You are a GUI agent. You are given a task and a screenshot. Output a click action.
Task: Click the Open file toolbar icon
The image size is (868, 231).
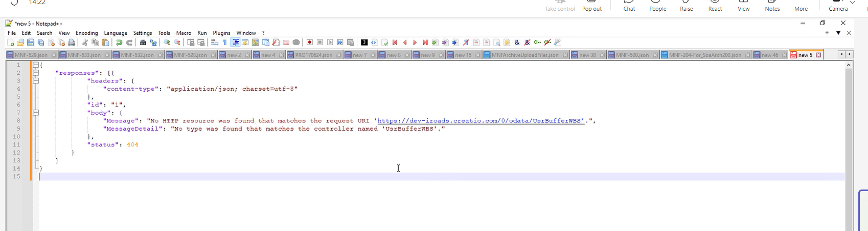[20, 43]
